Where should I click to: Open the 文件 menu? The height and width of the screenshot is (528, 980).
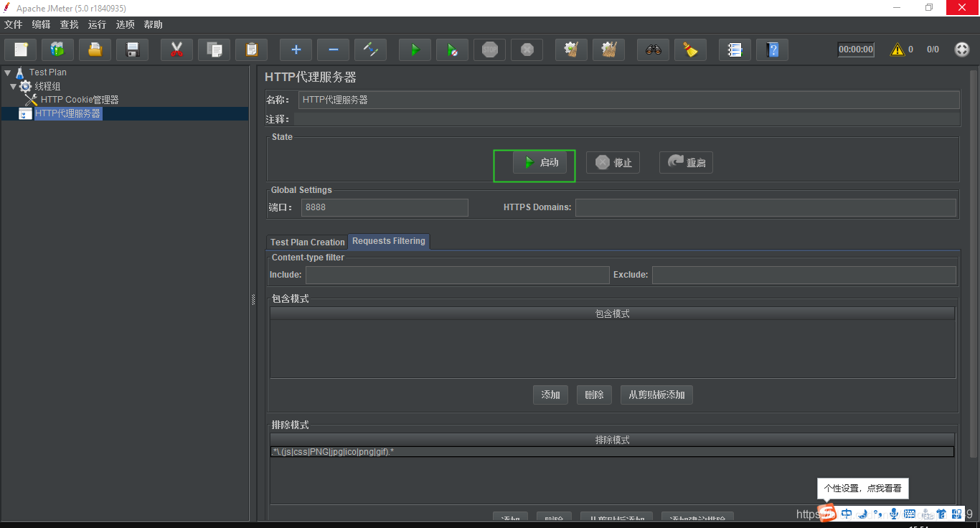tap(14, 24)
